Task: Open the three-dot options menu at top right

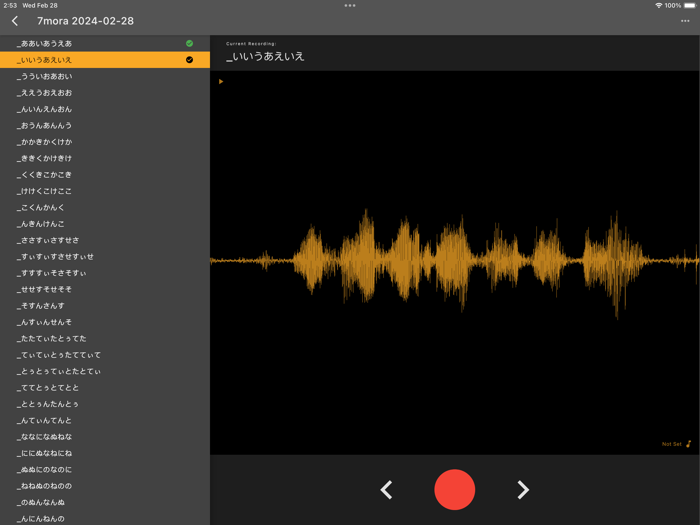Action: [x=685, y=21]
